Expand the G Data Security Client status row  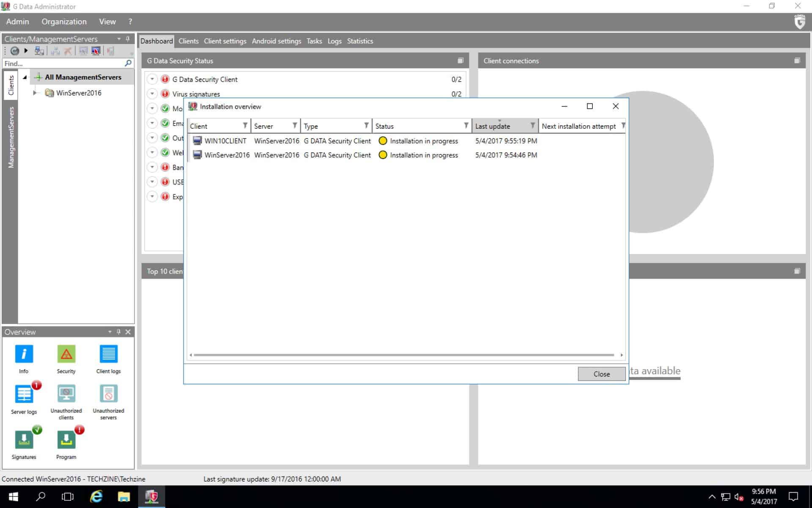152,79
